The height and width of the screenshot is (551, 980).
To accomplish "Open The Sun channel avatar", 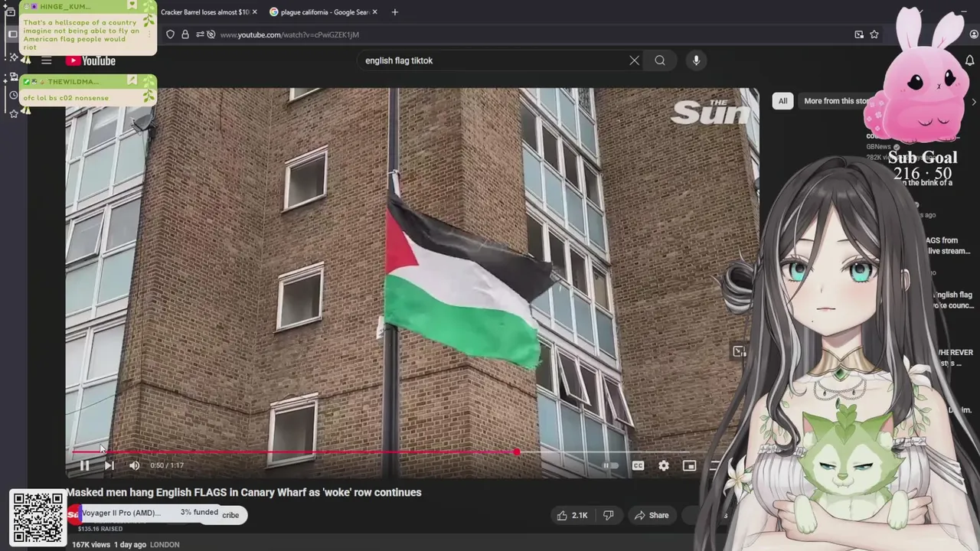I will tap(73, 515).
